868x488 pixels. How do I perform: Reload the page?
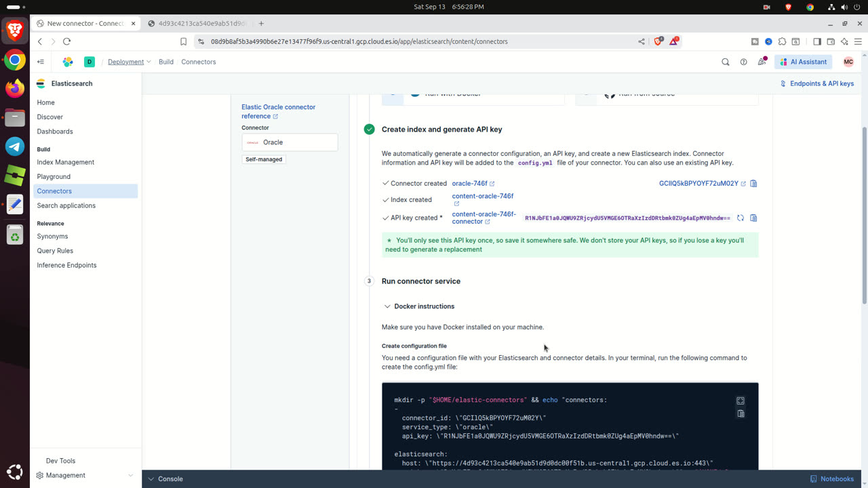[66, 41]
